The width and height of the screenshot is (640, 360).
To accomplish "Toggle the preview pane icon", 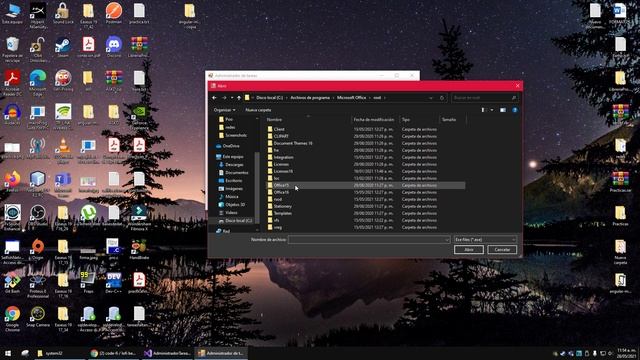I will 503,110.
